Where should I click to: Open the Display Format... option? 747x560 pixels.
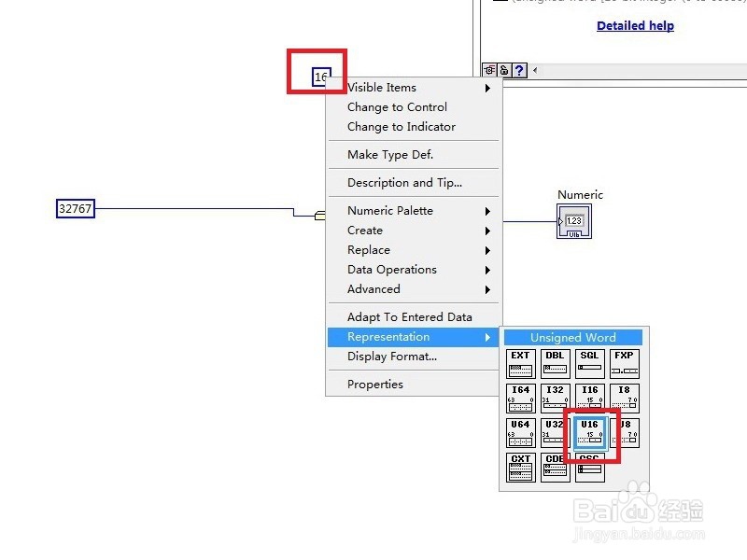point(414,357)
